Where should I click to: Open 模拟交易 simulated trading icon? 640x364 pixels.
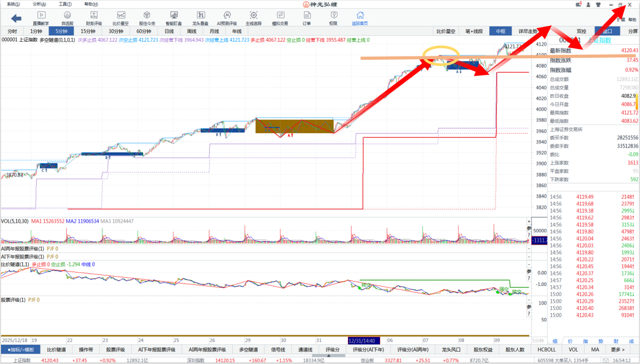click(280, 18)
